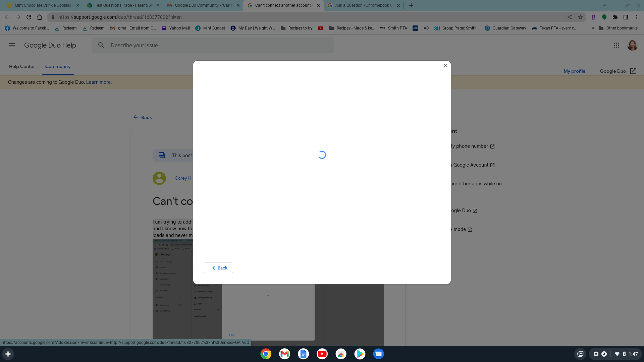Screen dimensions: 644x362
Task: Close the loading modal dialog
Action: tap(445, 66)
